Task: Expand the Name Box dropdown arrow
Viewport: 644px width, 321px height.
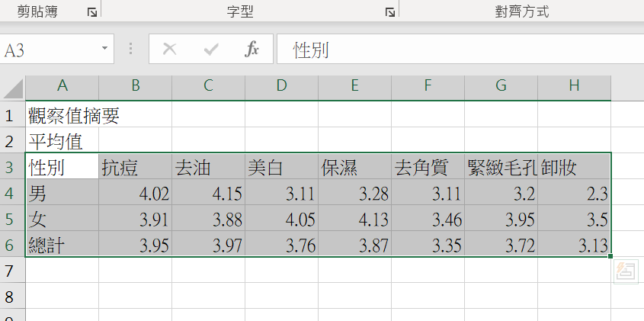Action: tap(104, 50)
